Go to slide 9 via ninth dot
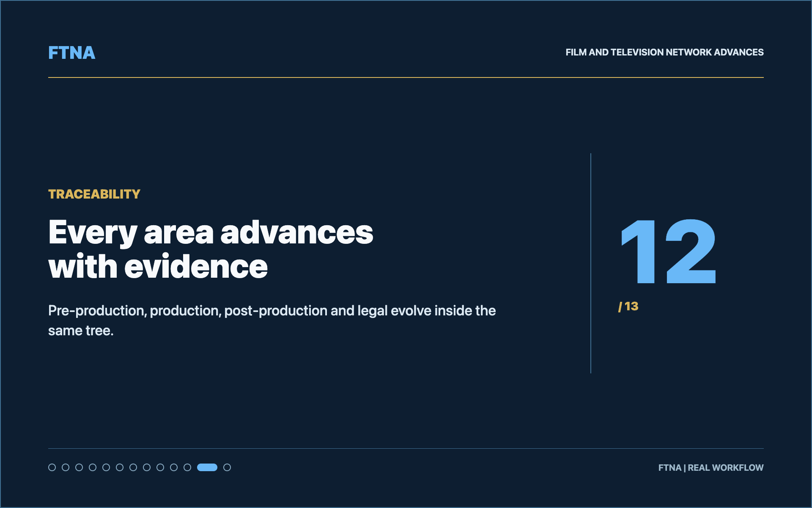Image resolution: width=812 pixels, height=508 pixels. pos(160,467)
